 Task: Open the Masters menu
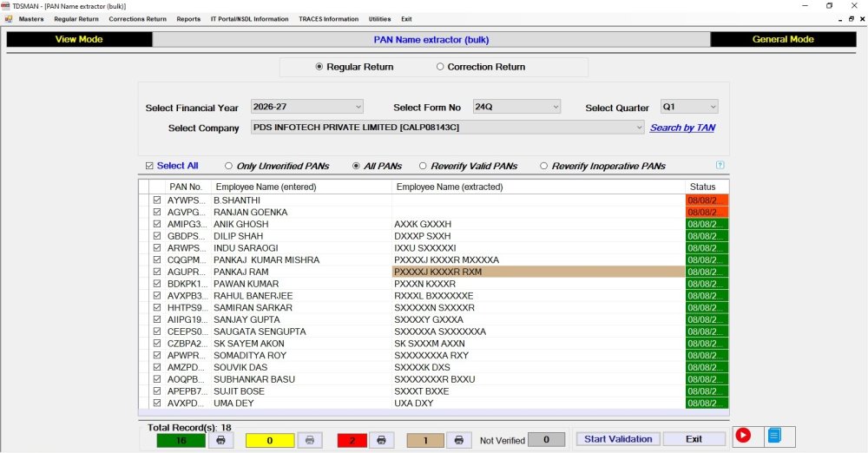coord(31,19)
